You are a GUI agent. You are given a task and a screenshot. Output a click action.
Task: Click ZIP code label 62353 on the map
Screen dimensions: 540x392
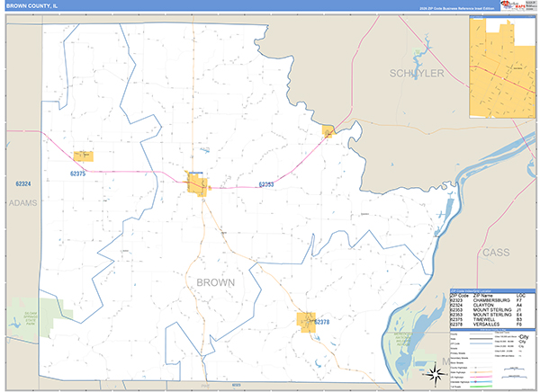click(x=266, y=184)
